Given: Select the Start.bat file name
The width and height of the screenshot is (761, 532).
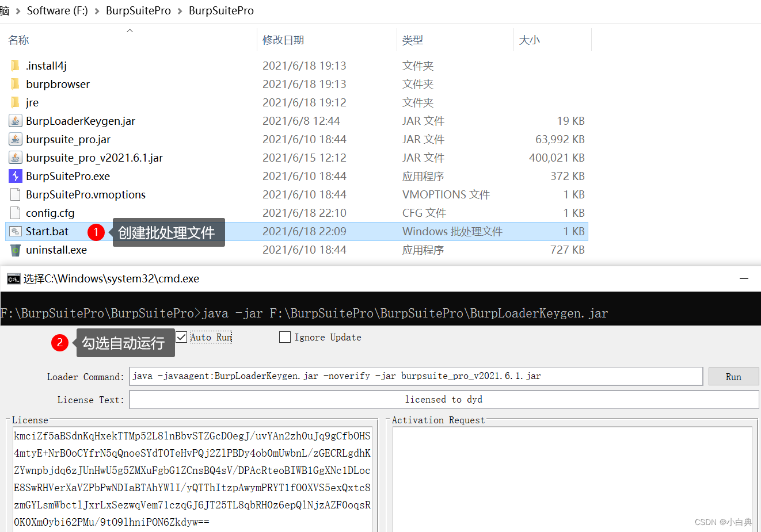Looking at the screenshot, I should click(47, 231).
